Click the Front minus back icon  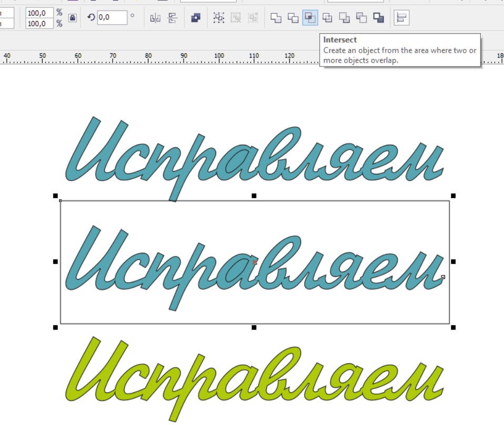[x=345, y=18]
